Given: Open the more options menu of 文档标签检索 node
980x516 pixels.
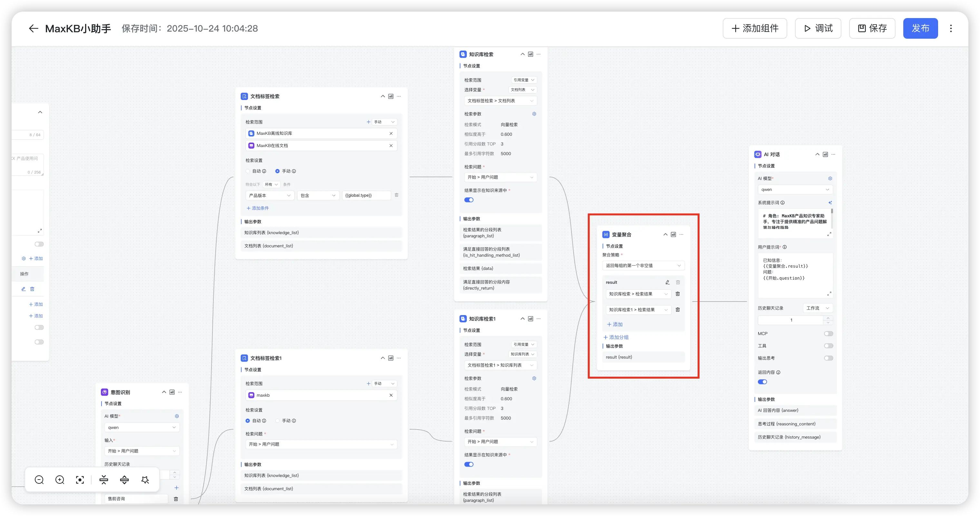Looking at the screenshot, I should (399, 96).
